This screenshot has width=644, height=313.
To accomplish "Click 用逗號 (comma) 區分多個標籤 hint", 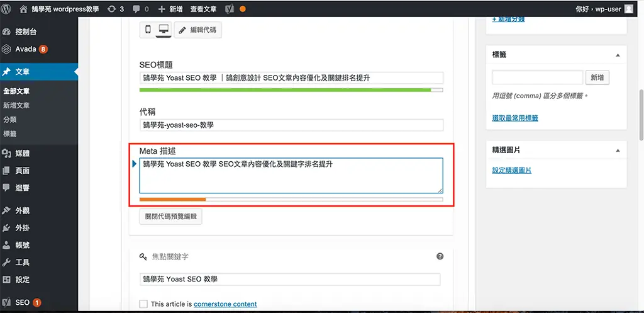I will pyautogui.click(x=540, y=96).
